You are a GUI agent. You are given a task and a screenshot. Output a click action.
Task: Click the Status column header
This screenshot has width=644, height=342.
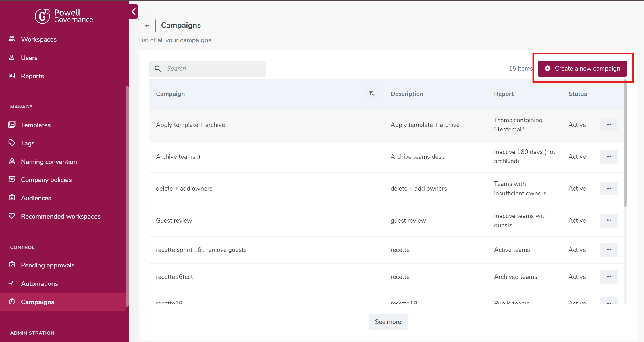coord(577,94)
